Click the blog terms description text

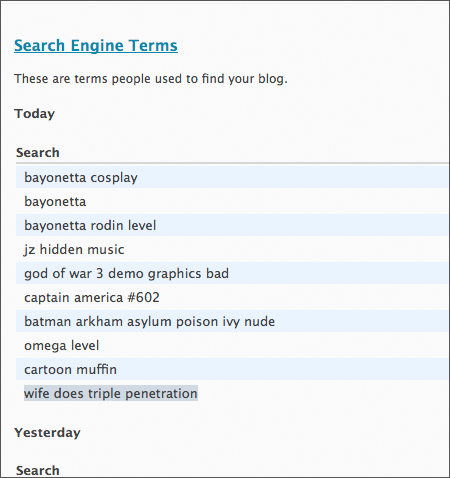coord(151,79)
